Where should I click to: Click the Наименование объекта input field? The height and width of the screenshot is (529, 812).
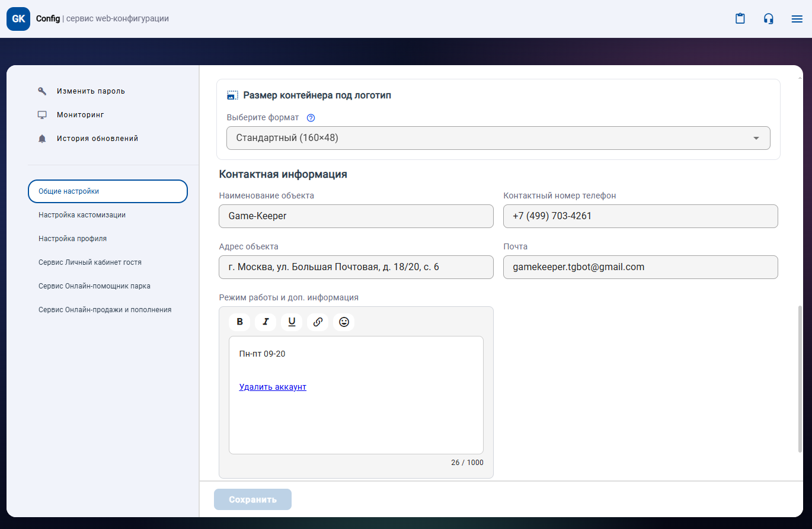coord(356,216)
